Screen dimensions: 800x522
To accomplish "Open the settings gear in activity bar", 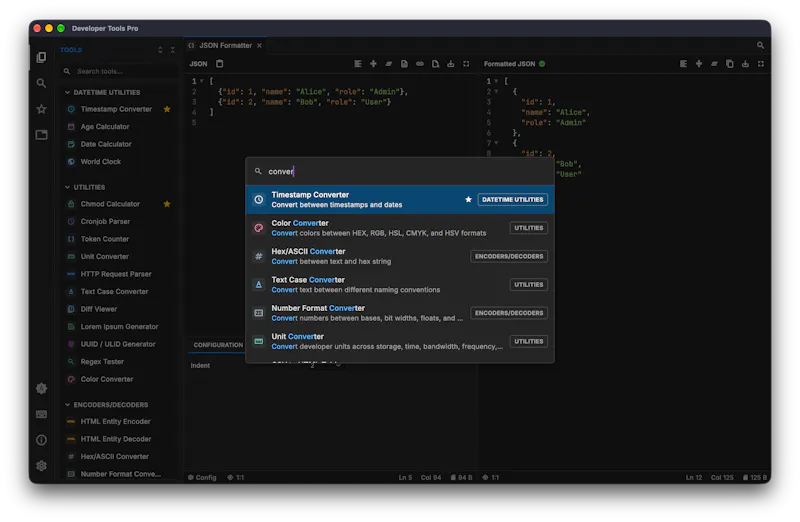I will [x=41, y=466].
